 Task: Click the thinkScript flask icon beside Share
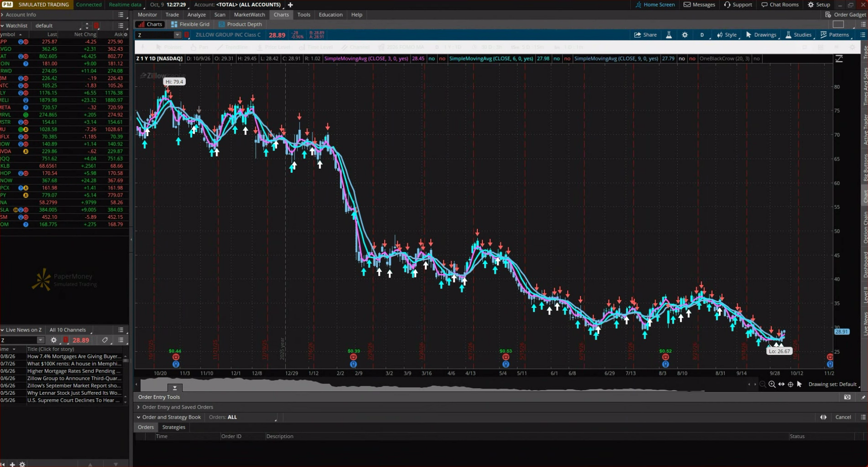[x=669, y=35]
